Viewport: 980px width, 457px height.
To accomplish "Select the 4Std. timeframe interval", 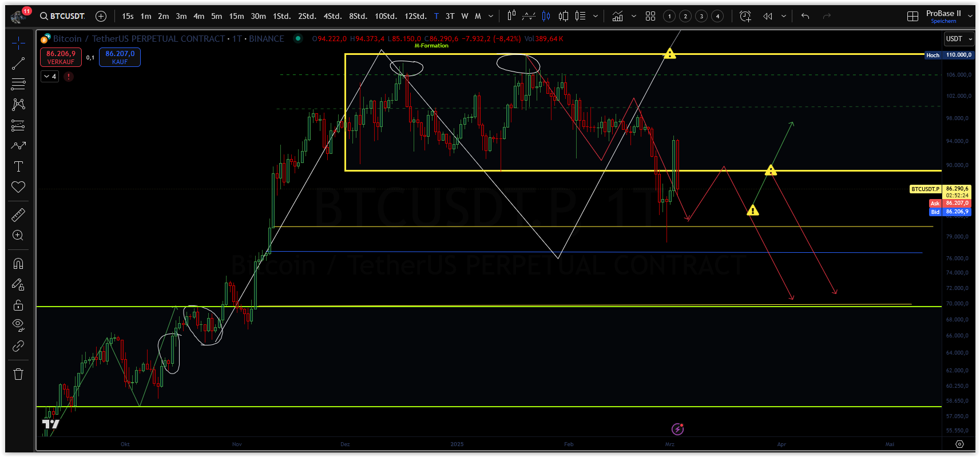I will [x=332, y=16].
